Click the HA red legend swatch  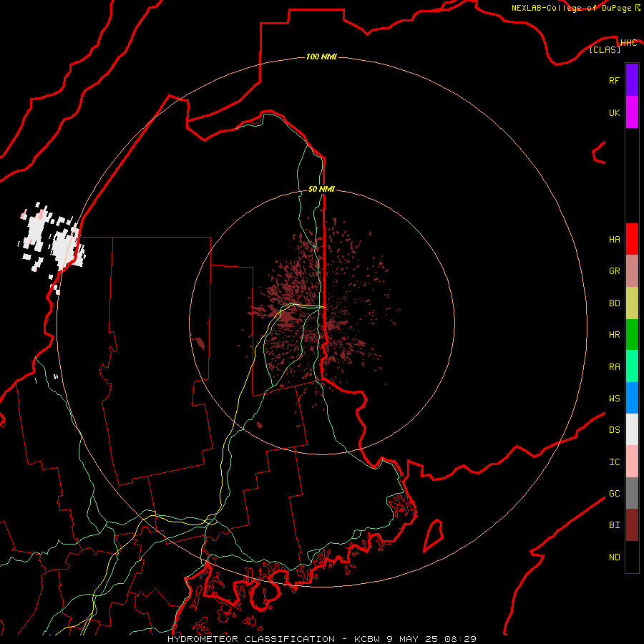click(x=632, y=239)
